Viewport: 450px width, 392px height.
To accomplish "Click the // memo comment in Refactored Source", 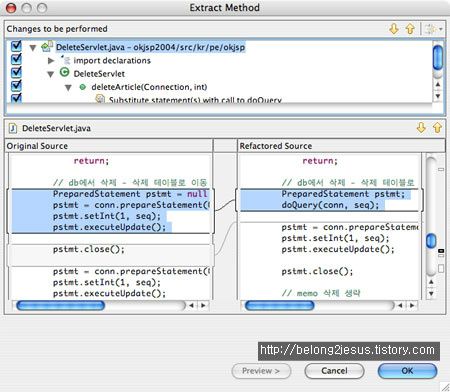I will click(x=321, y=293).
